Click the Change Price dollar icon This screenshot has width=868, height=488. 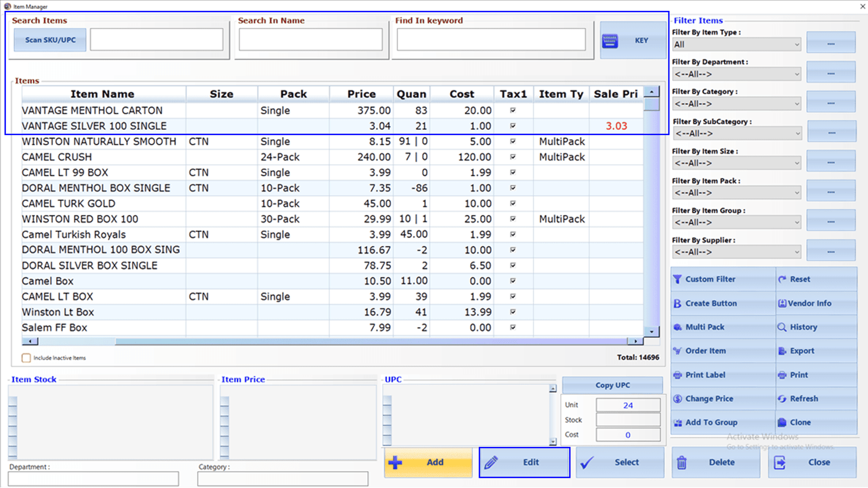tap(677, 399)
